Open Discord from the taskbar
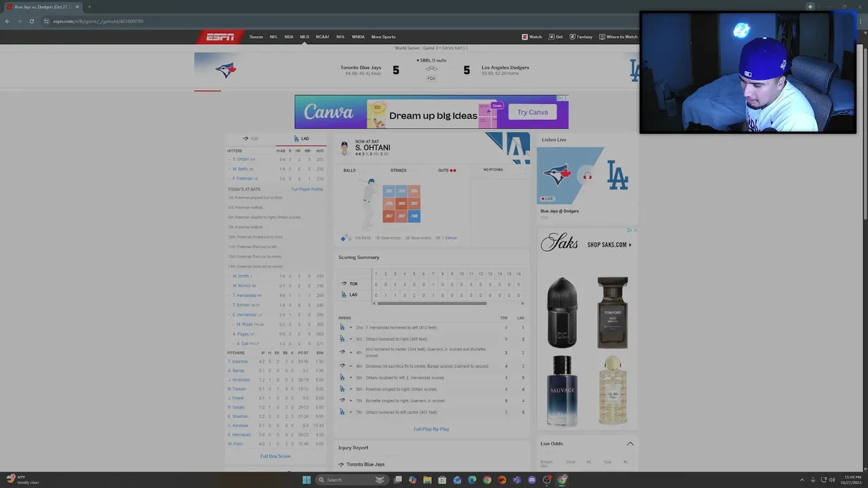Viewport: 868px width, 488px height. coord(532,480)
